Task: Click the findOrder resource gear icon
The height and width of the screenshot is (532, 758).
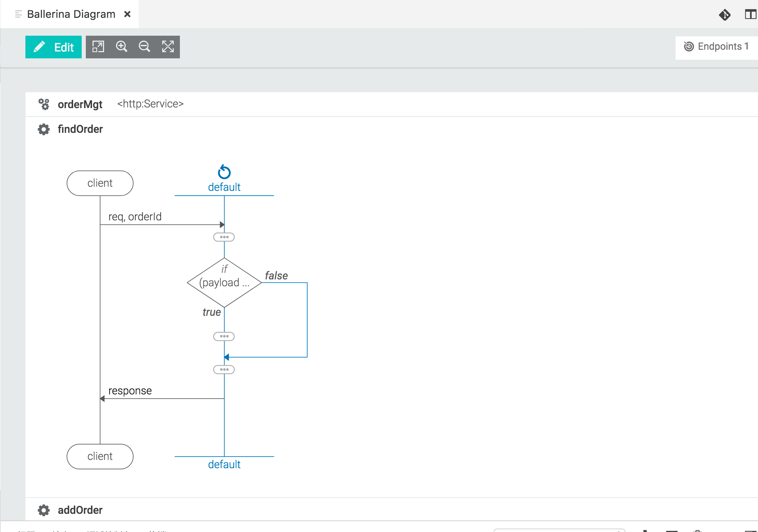Action: coord(44,129)
